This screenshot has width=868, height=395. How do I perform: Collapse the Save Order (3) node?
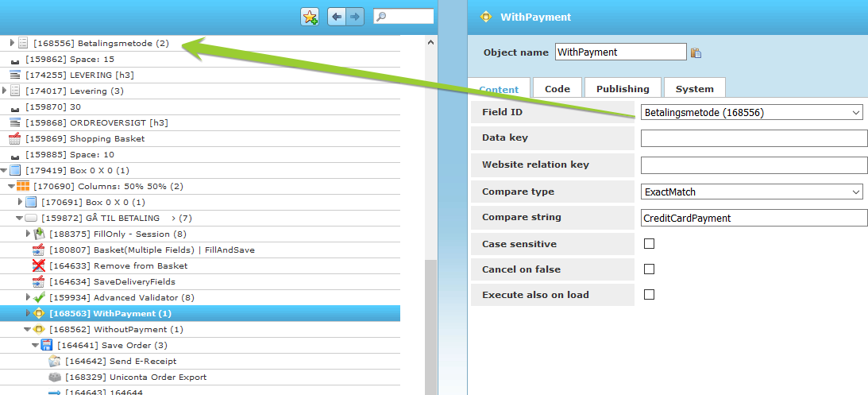pyautogui.click(x=36, y=346)
